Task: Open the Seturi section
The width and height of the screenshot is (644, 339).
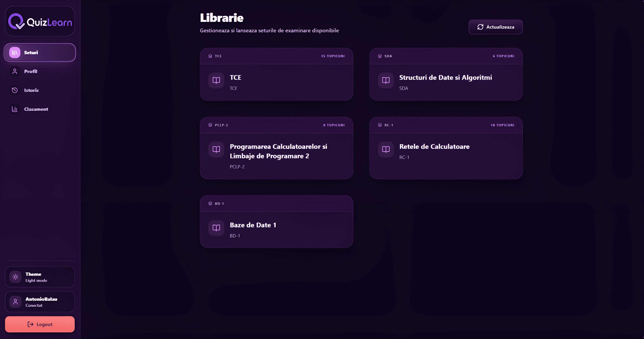Action: pyautogui.click(x=40, y=53)
